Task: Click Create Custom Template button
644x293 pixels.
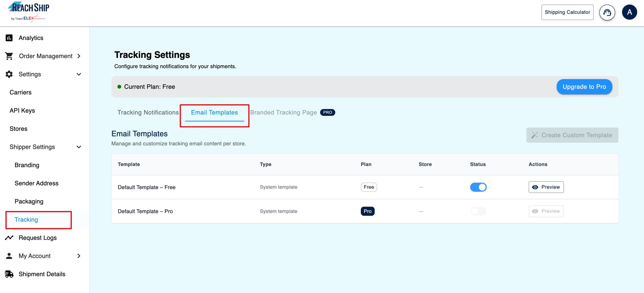Action: click(x=572, y=135)
